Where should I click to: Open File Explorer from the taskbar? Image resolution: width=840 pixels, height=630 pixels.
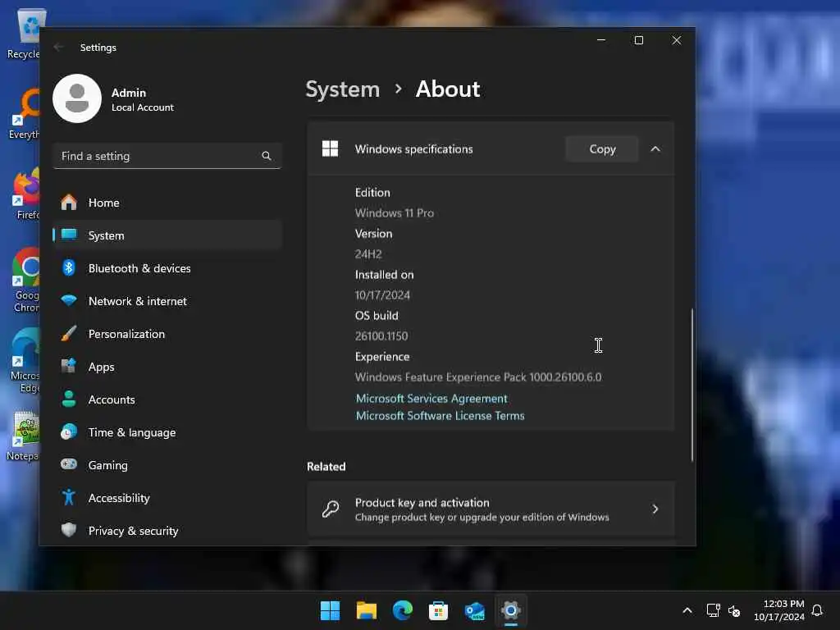point(367,610)
